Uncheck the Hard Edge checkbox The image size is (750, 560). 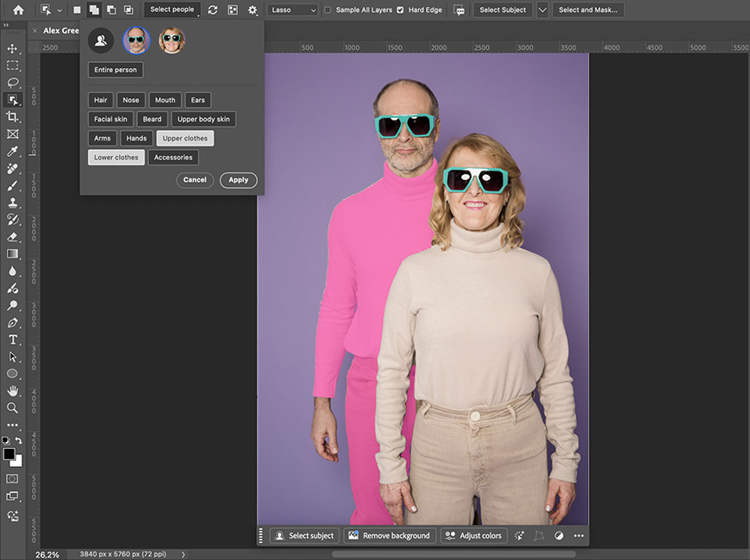click(400, 9)
